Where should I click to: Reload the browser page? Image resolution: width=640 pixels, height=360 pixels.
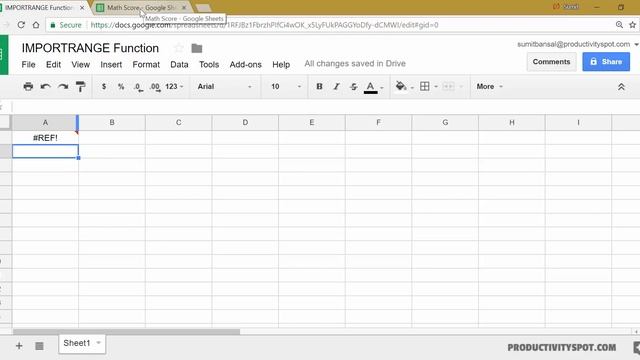tap(21, 25)
